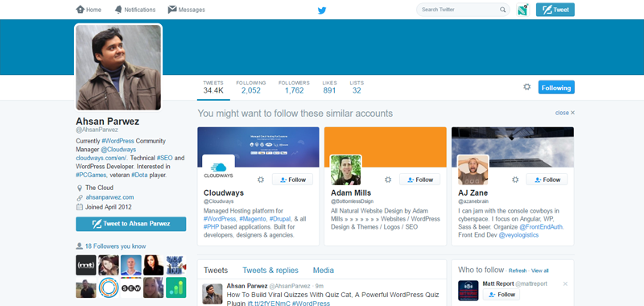The image size is (644, 306).
Task: Open the Following 2,052 stat
Action: tap(251, 87)
